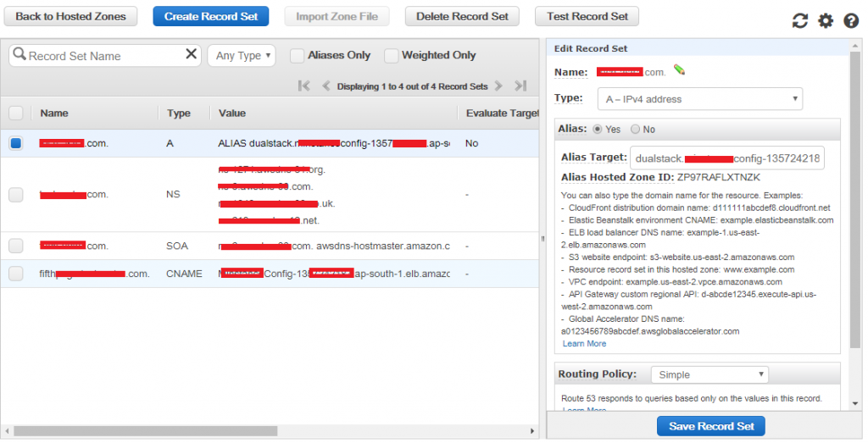The width and height of the screenshot is (868, 443).
Task: Select the CNAME type cell
Action: click(x=184, y=274)
